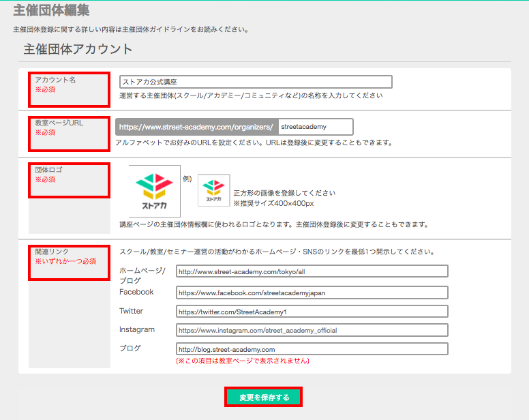Click the large ストアカ logo image

tap(155, 191)
